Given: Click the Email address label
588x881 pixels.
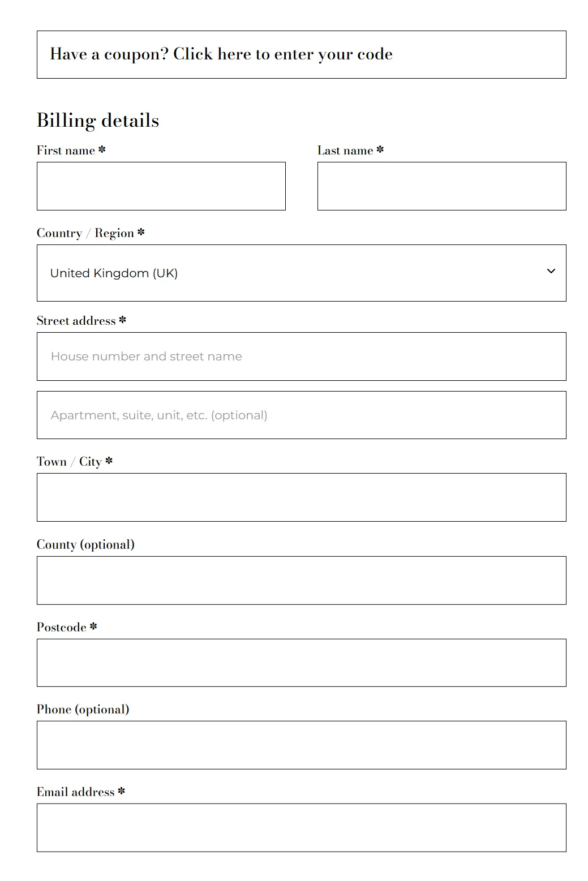Looking at the screenshot, I should pos(75,792).
